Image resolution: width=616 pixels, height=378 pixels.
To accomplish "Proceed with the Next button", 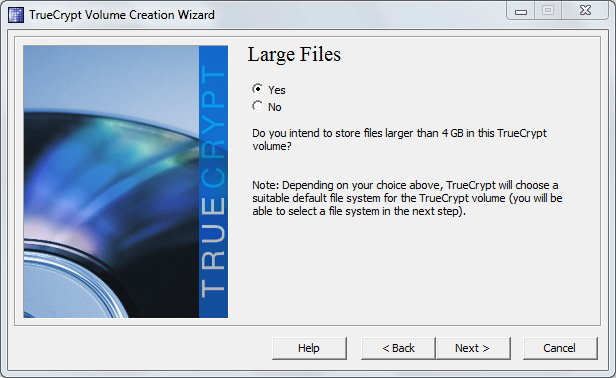I will (x=473, y=348).
